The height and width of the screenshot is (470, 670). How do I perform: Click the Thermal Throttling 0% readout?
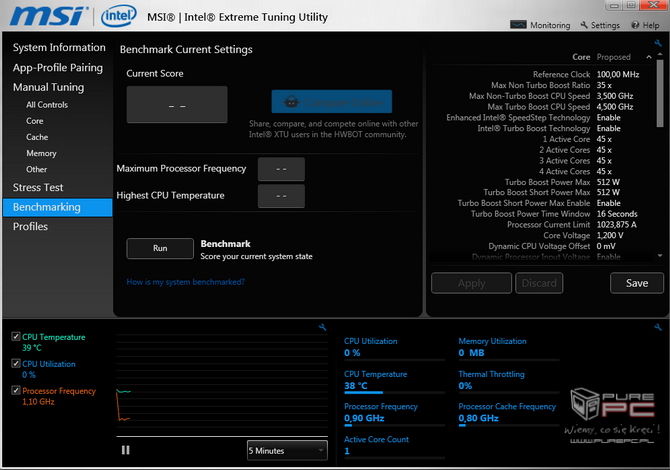(x=465, y=386)
